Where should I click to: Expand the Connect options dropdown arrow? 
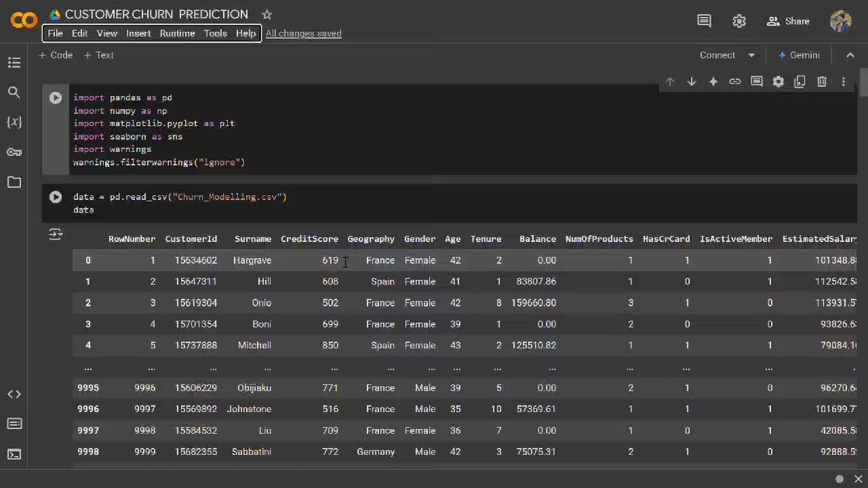tap(751, 55)
